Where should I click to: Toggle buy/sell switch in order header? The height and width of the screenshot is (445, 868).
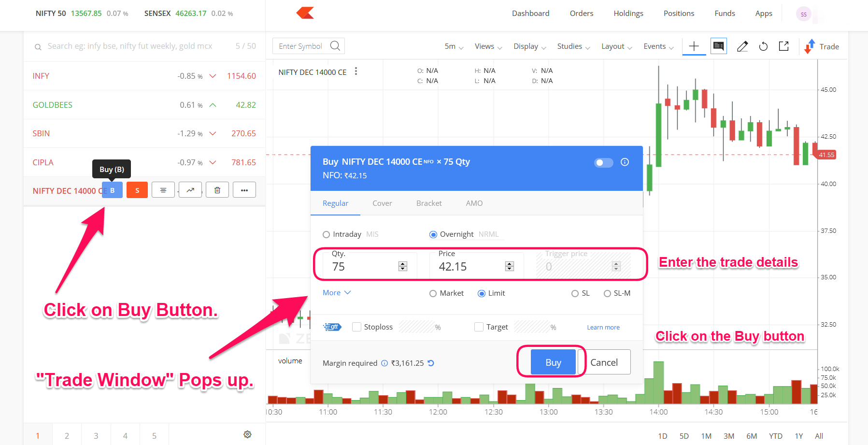[603, 162]
